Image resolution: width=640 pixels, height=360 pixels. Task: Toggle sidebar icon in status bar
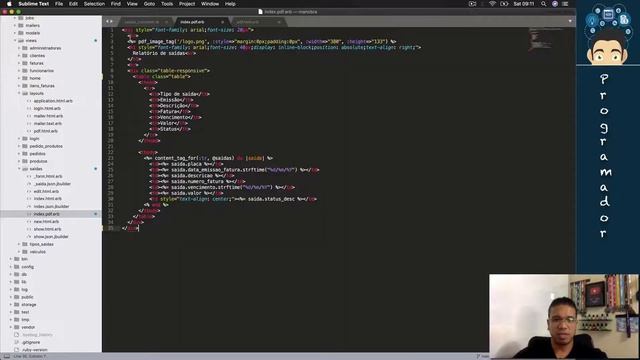point(7,356)
